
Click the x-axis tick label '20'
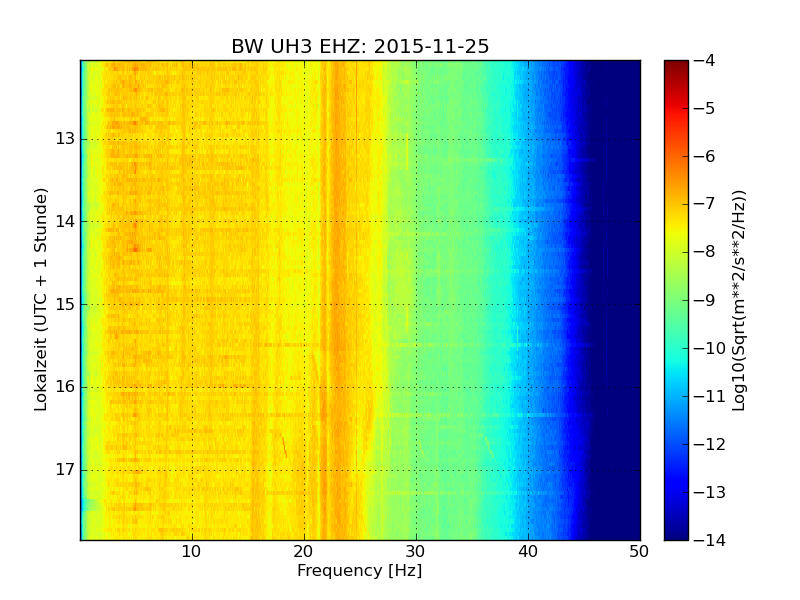[304, 552]
